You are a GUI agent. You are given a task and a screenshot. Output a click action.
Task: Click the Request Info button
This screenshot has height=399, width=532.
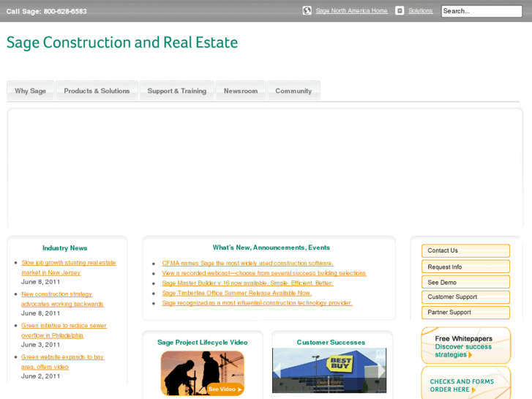point(465,266)
